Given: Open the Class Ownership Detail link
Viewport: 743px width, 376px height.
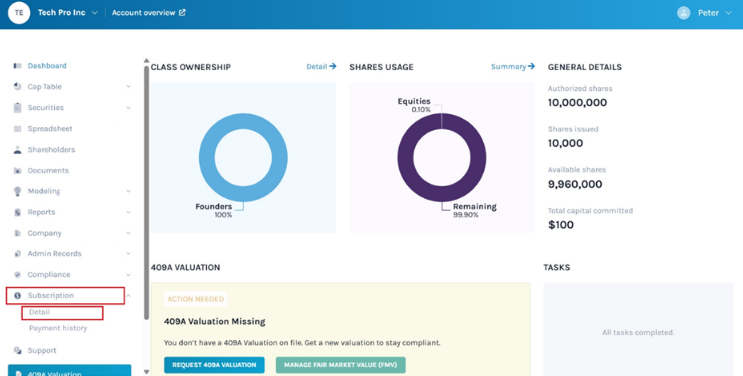Looking at the screenshot, I should pos(321,67).
